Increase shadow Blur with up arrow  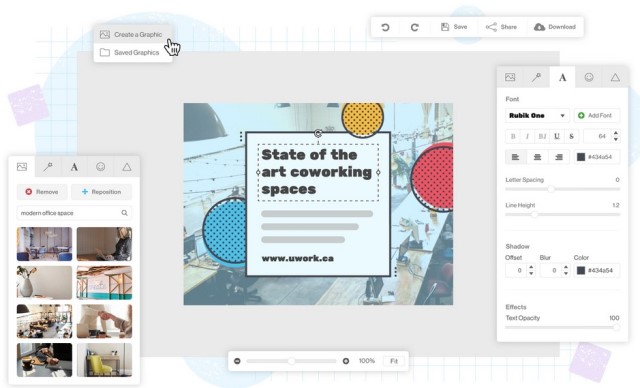pyautogui.click(x=566, y=267)
